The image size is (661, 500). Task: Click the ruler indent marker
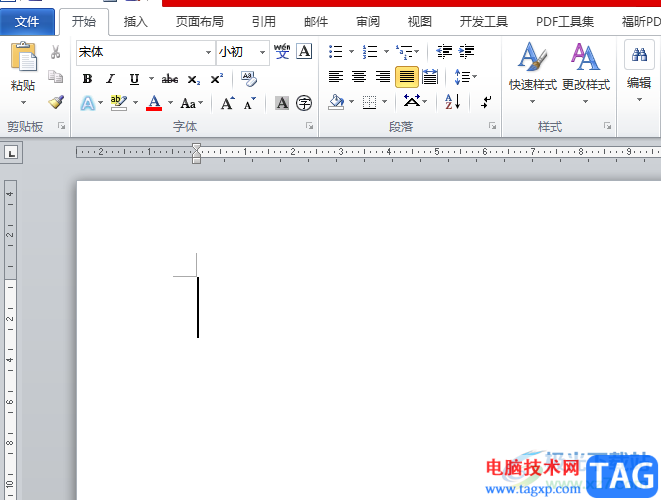(196, 153)
